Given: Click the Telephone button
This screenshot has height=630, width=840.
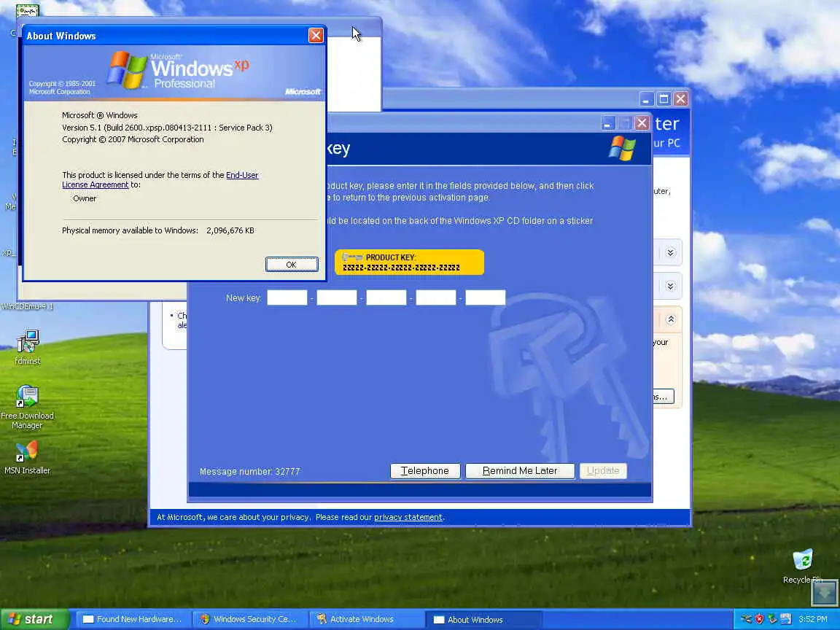Looking at the screenshot, I should tap(425, 471).
